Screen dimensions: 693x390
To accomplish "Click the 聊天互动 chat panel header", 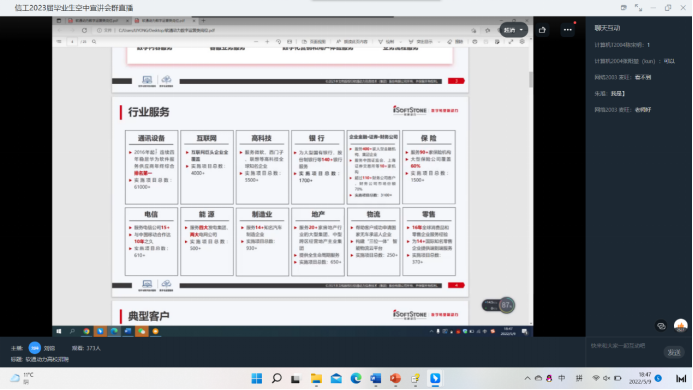I will [x=607, y=28].
